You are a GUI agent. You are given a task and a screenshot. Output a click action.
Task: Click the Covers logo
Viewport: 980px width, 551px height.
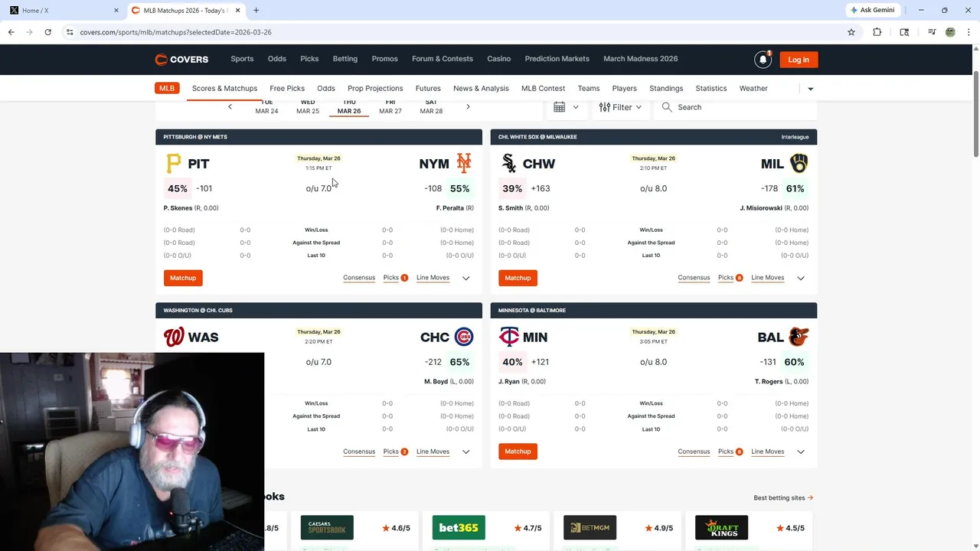click(181, 60)
